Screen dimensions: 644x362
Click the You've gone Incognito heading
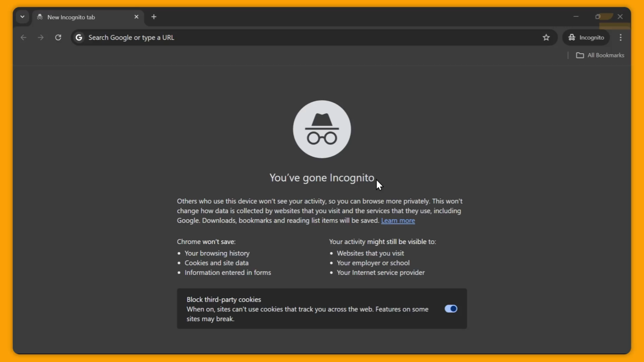click(x=322, y=178)
